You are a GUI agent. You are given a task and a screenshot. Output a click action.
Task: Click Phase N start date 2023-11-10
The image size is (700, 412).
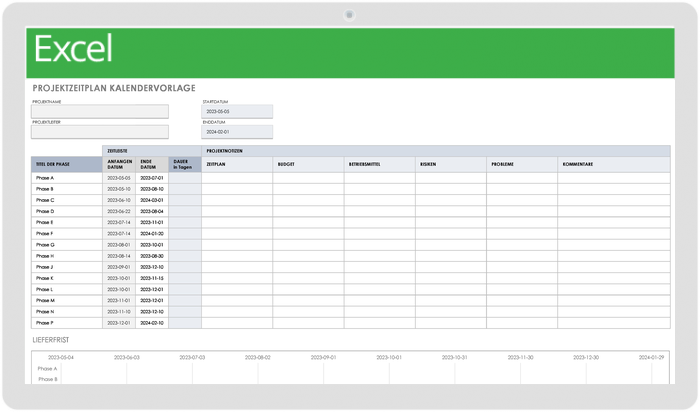(119, 312)
